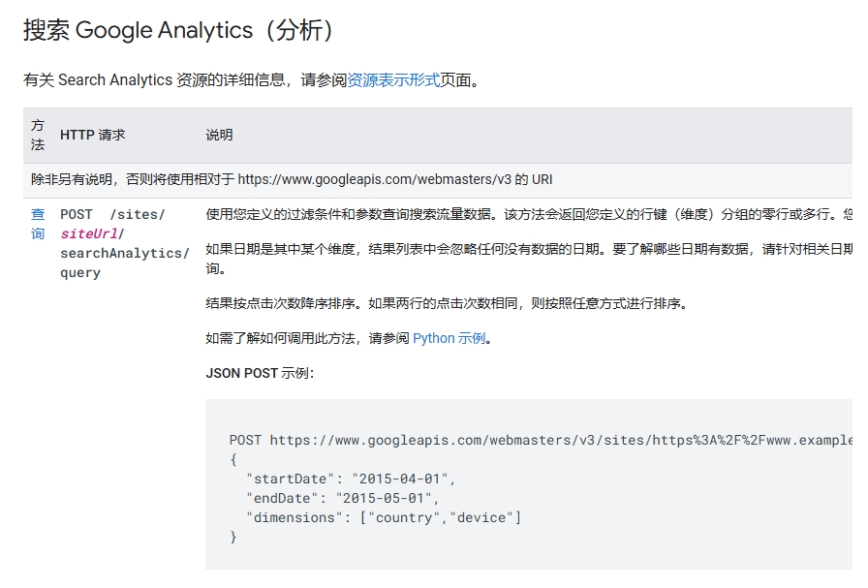Viewport: 868px width, 588px height.
Task: Click the 除非另有说明 URI note row
Action: (x=292, y=179)
